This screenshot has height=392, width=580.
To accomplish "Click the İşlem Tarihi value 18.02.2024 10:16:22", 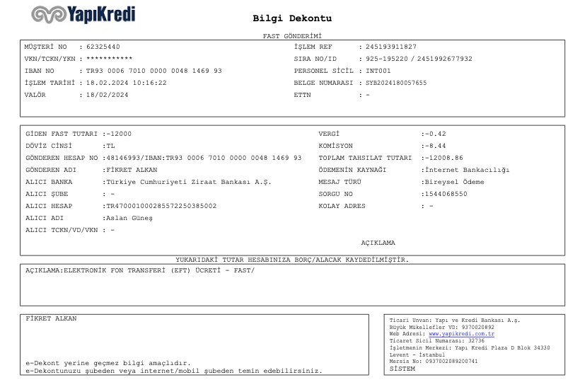I will click(x=126, y=83).
